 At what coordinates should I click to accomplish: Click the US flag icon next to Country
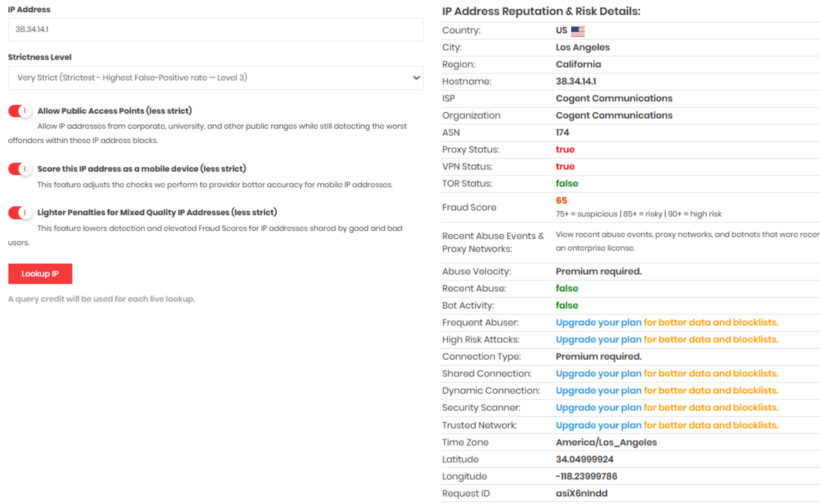pos(578,31)
